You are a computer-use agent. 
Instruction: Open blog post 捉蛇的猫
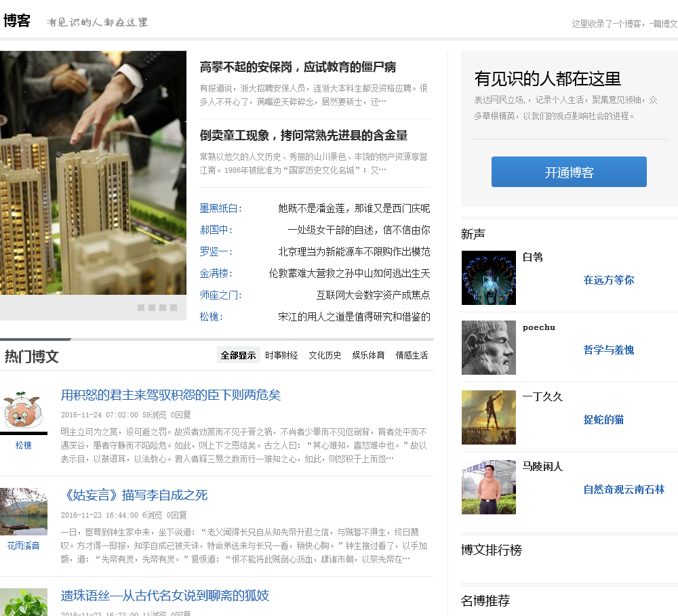coord(603,419)
